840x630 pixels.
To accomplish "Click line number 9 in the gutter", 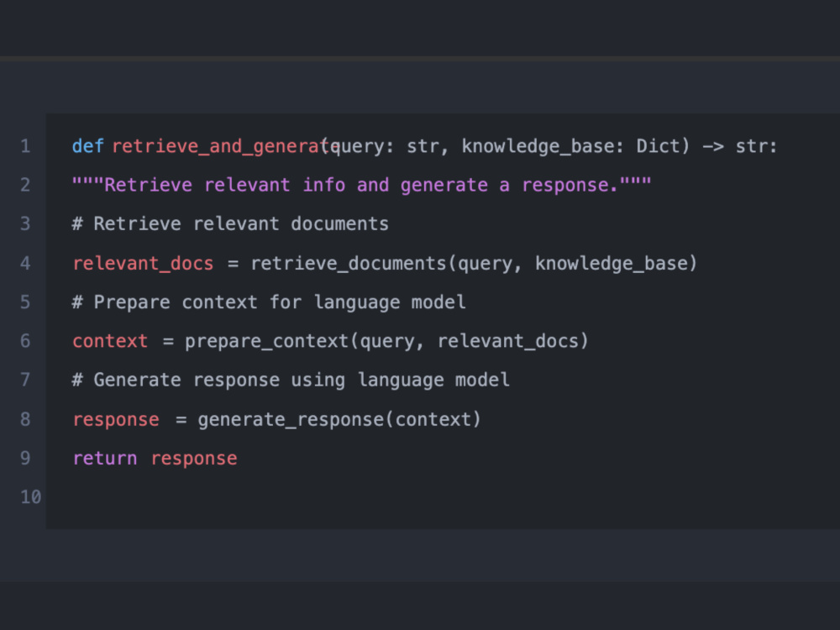I will pyautogui.click(x=25, y=458).
